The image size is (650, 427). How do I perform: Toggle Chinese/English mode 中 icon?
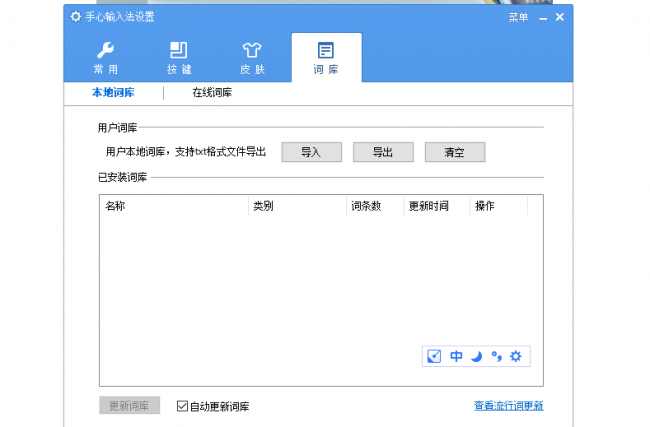(x=456, y=356)
